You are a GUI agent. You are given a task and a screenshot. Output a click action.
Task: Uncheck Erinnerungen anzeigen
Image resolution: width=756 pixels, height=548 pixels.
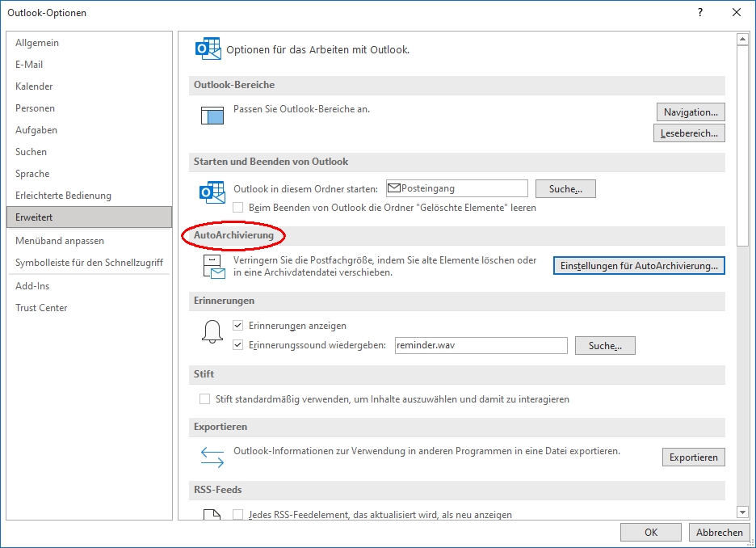(x=238, y=326)
